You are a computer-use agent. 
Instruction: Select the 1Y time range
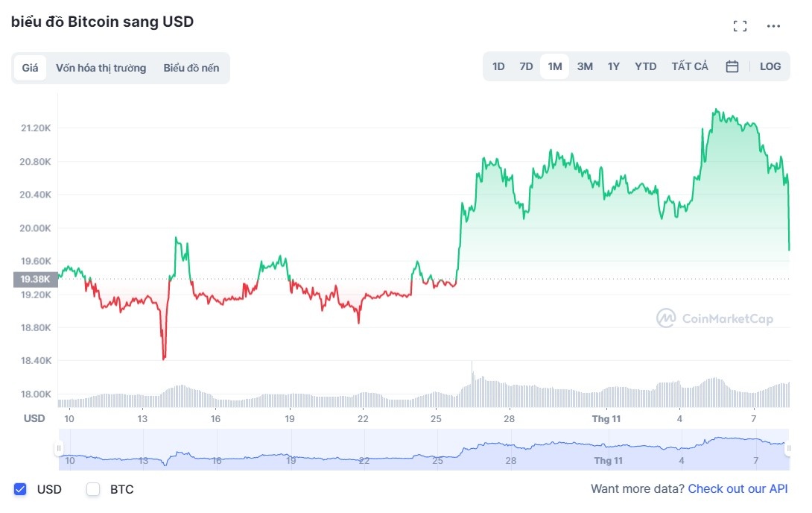613,66
